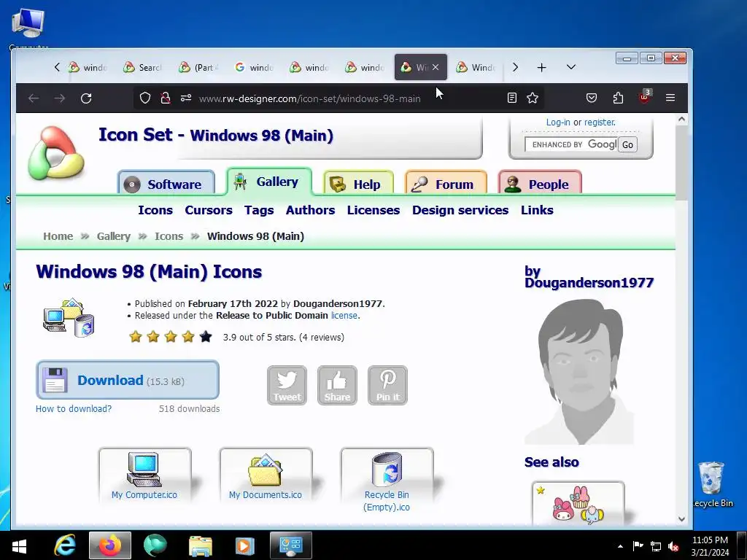Click the Icons breadcrumb

point(169,236)
